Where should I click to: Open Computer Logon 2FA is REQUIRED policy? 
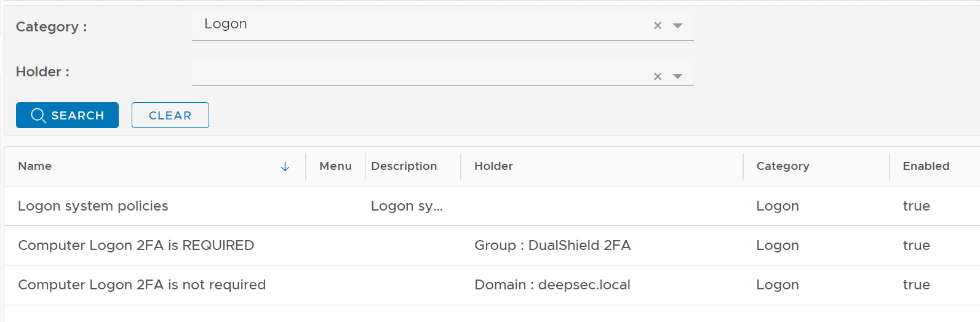(x=136, y=246)
